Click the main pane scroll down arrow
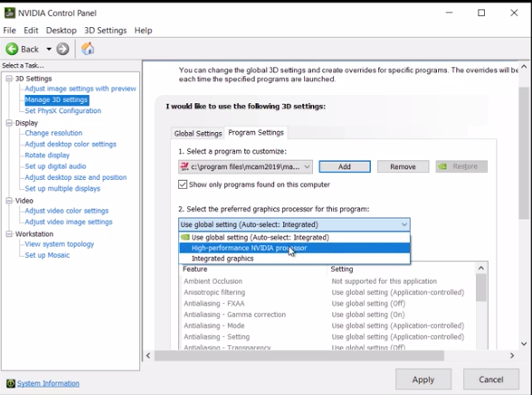 (x=524, y=343)
